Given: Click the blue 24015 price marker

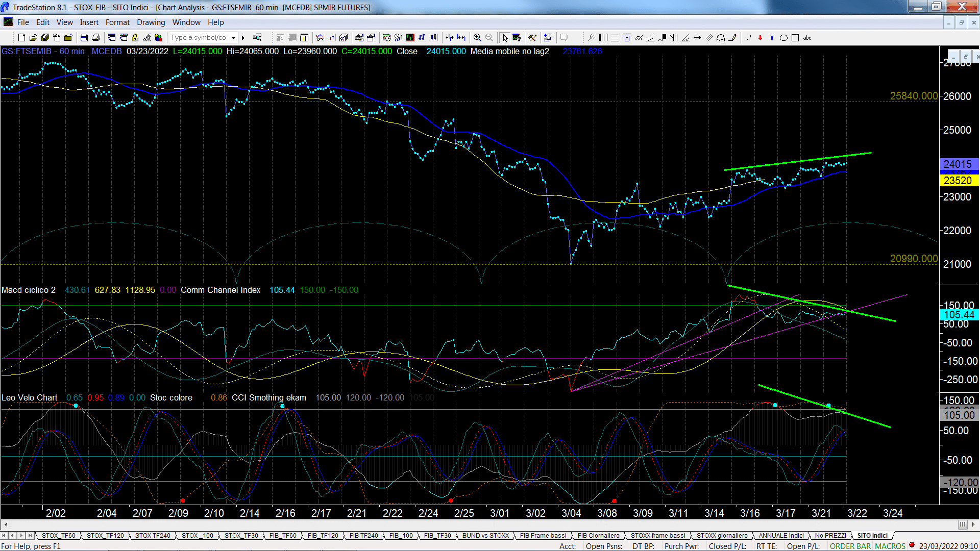Looking at the screenshot, I should coord(958,164).
